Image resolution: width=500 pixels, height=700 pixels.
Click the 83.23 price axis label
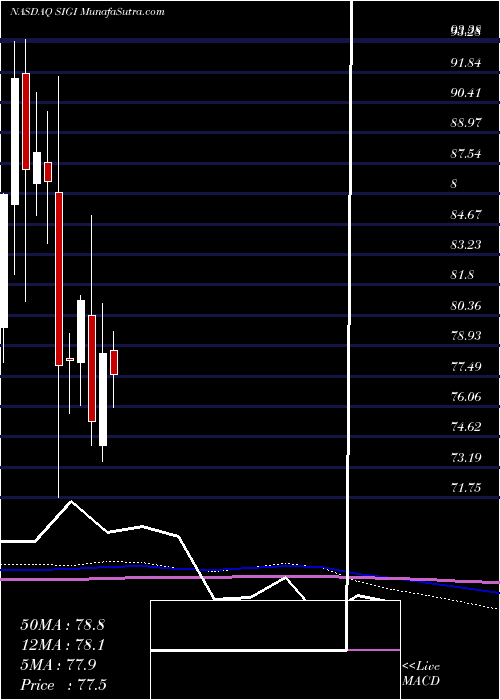(x=466, y=245)
